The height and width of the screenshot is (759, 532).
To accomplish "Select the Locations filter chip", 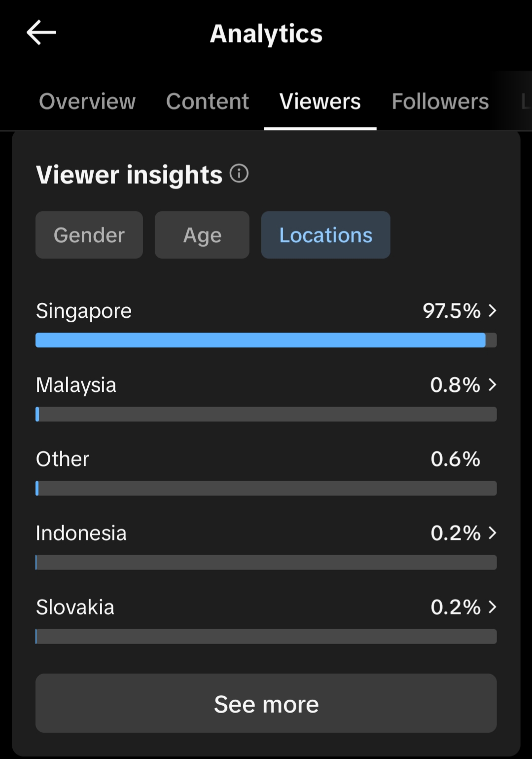I will point(325,235).
